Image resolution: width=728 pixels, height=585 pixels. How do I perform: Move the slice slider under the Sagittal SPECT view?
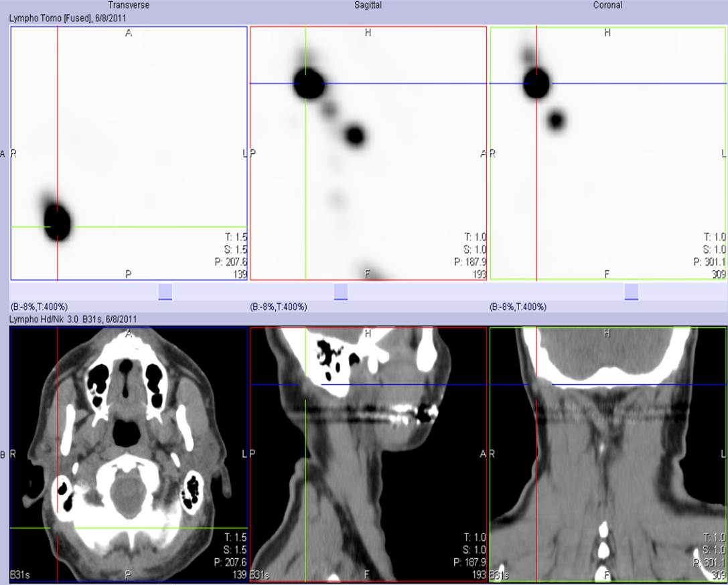[341, 292]
